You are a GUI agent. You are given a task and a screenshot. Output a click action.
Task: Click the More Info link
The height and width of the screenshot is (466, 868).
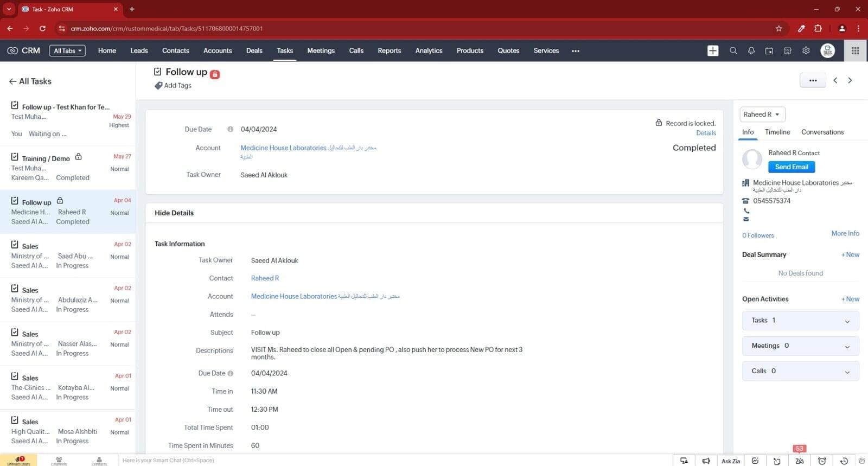coord(845,233)
